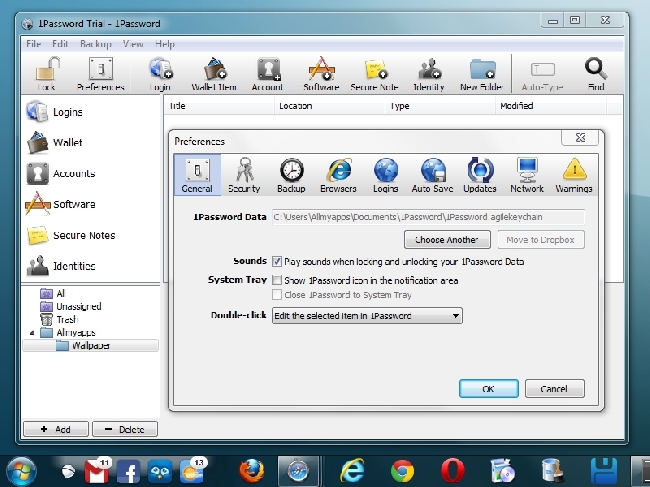The width and height of the screenshot is (650, 487).
Task: Cancel the Preferences dialog
Action: tap(553, 389)
